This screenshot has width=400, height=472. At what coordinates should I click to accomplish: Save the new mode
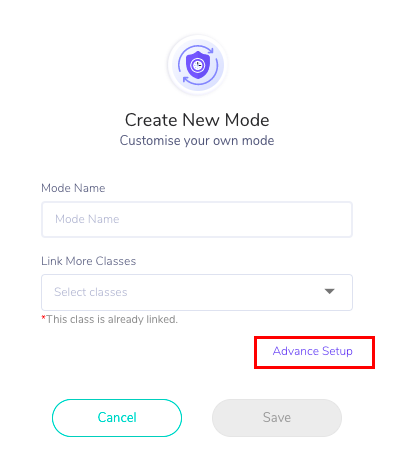(x=277, y=418)
